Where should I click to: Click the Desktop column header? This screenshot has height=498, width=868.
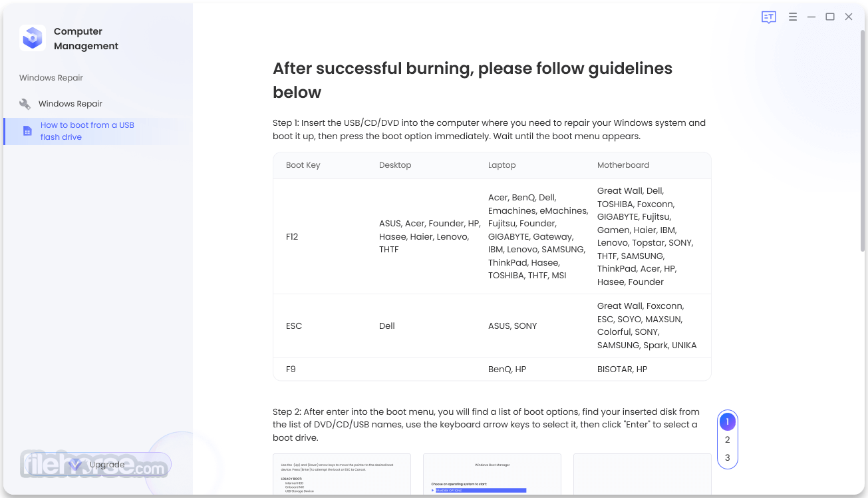click(x=395, y=165)
